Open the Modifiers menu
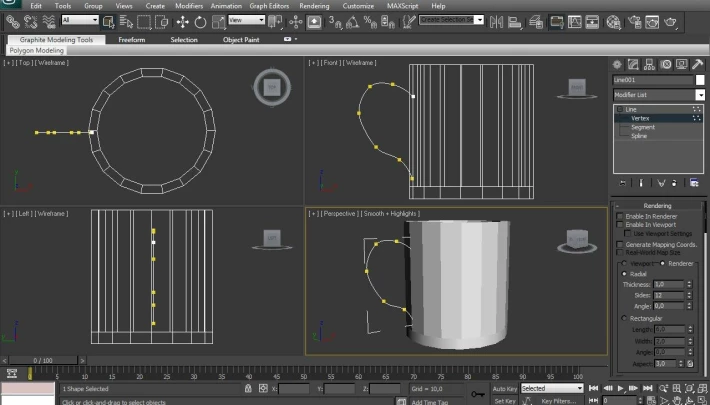Viewport: 710px width, 405px height. tap(189, 6)
